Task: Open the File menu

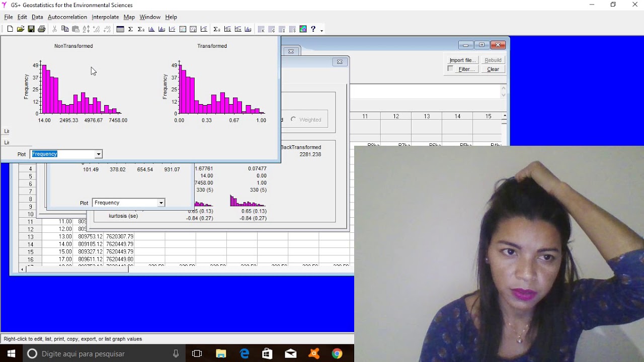Action: pos(9,17)
